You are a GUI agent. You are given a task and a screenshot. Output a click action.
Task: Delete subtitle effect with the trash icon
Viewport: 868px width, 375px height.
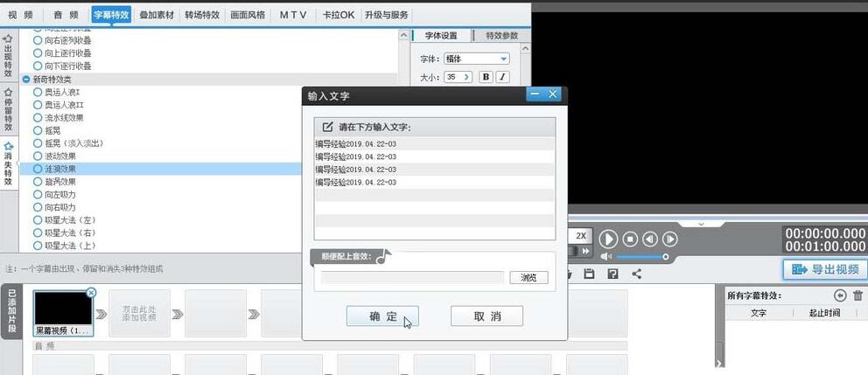pos(857,295)
